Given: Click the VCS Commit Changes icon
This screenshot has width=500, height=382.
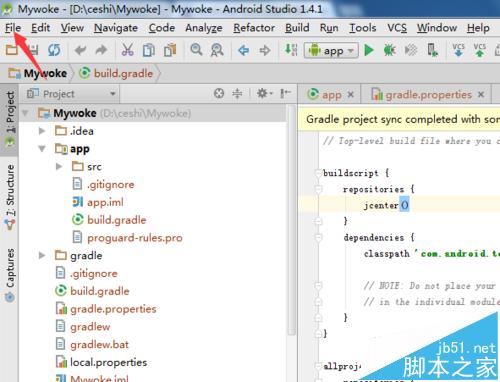Looking at the screenshot, I should tap(480, 50).
